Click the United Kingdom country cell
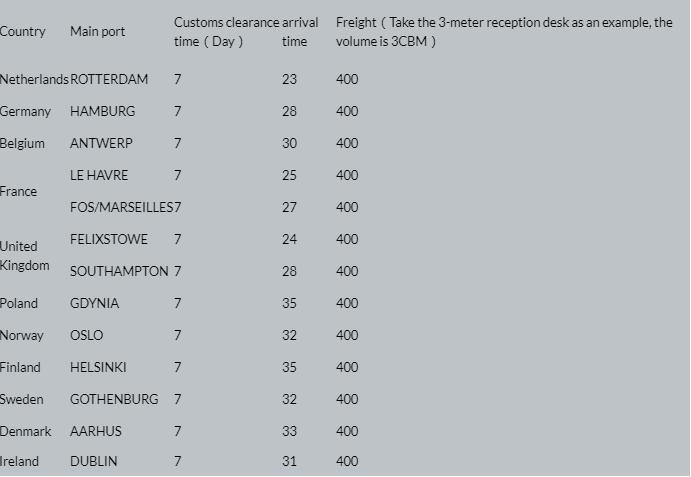This screenshot has width=691, height=477. pyautogui.click(x=24, y=255)
